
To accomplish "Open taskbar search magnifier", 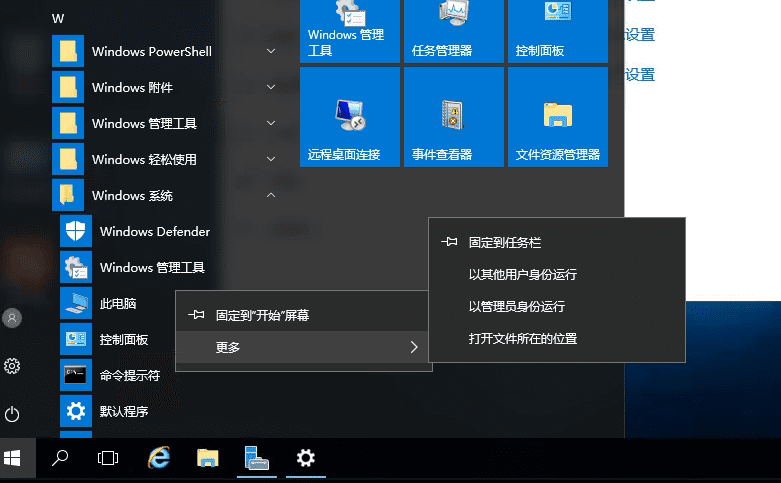I will (60, 458).
